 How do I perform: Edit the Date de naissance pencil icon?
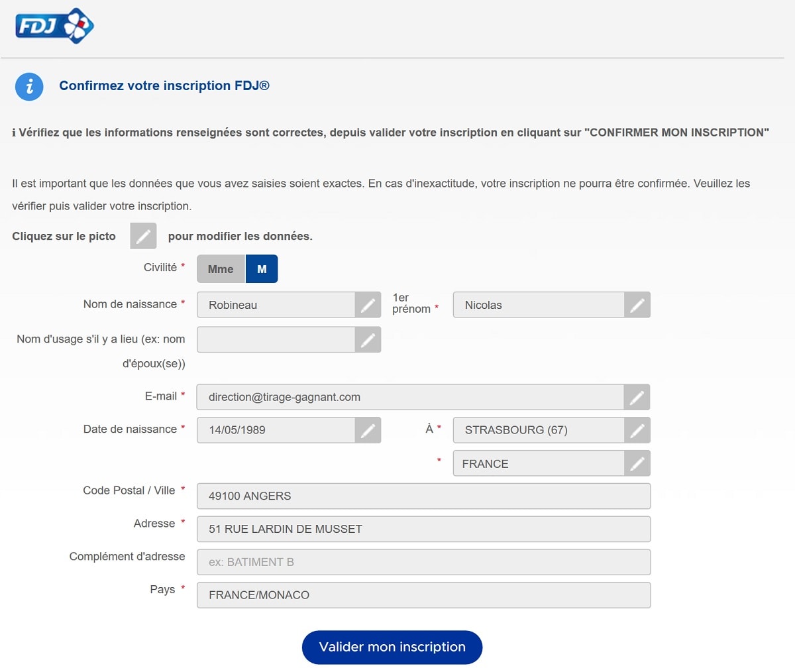coord(368,430)
